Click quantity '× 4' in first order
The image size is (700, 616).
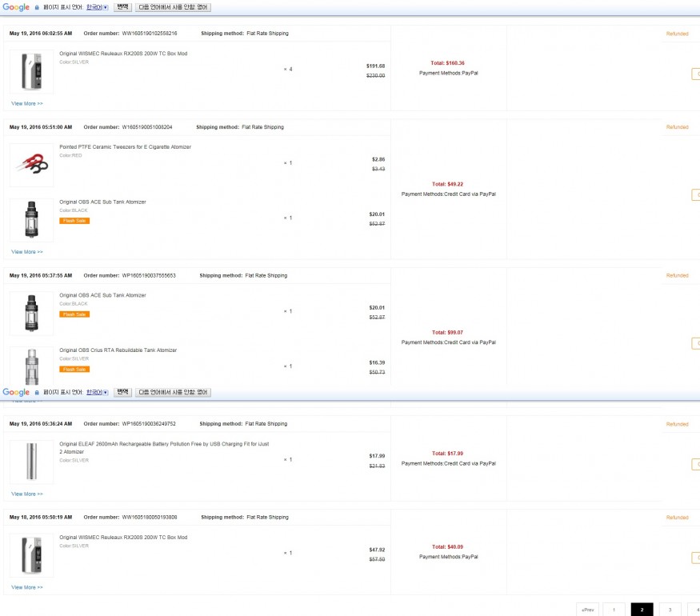tap(288, 69)
